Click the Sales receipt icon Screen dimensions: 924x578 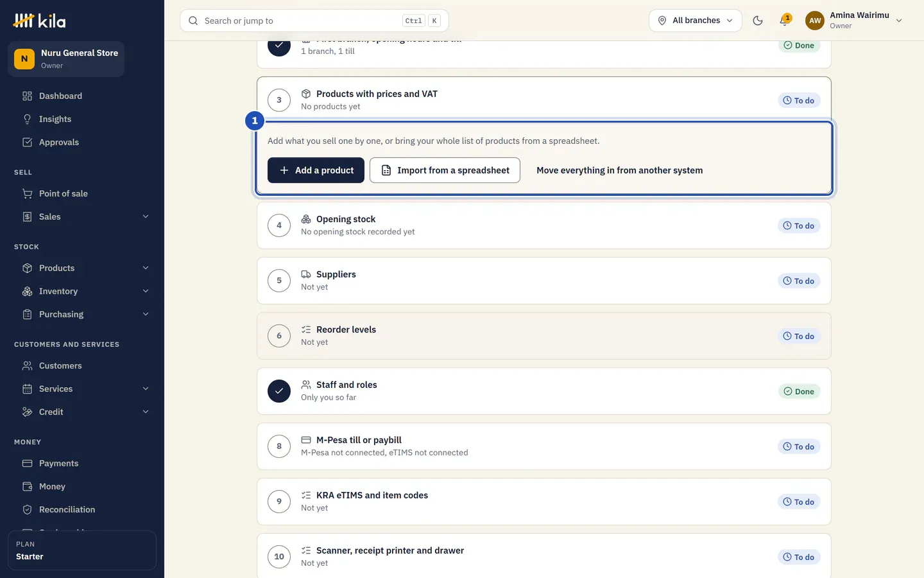click(x=27, y=217)
